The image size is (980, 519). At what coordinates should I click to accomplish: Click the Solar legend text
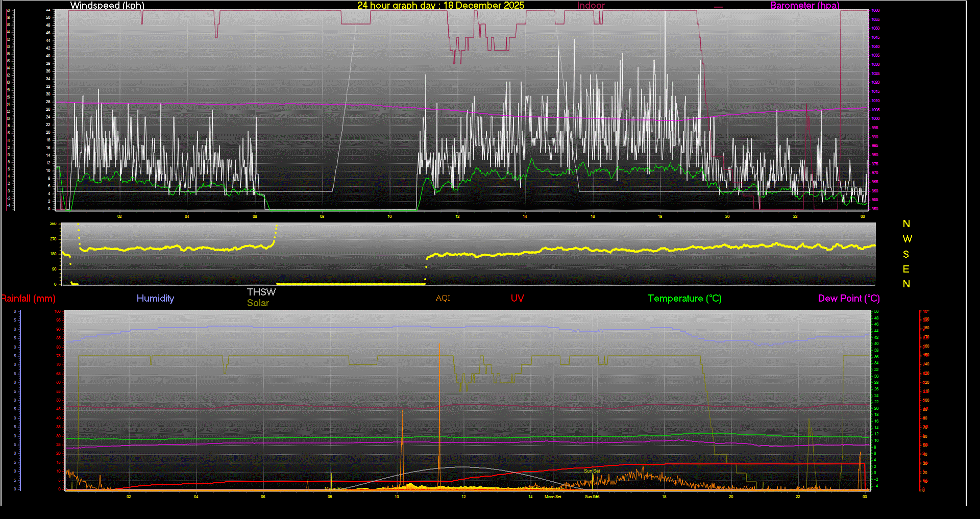(258, 303)
